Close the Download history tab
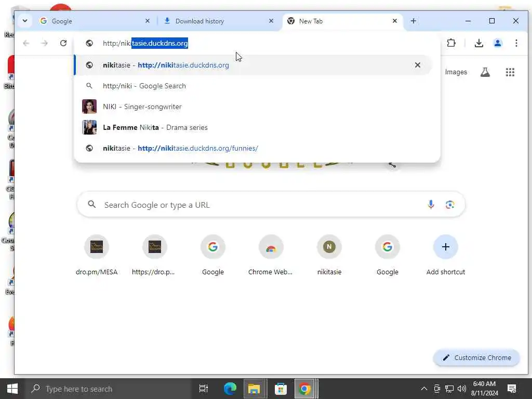 [271, 21]
